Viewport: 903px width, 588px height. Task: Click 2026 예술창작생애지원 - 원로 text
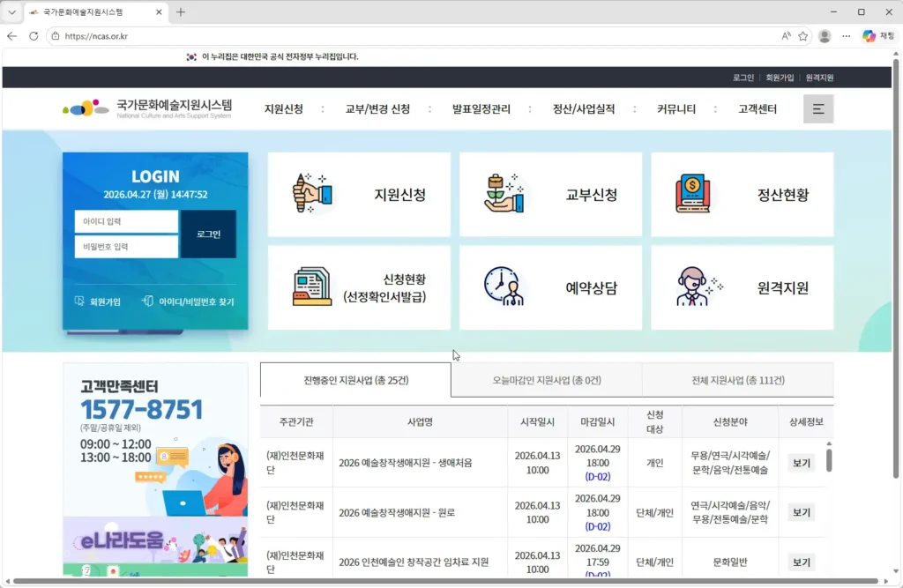(397, 512)
